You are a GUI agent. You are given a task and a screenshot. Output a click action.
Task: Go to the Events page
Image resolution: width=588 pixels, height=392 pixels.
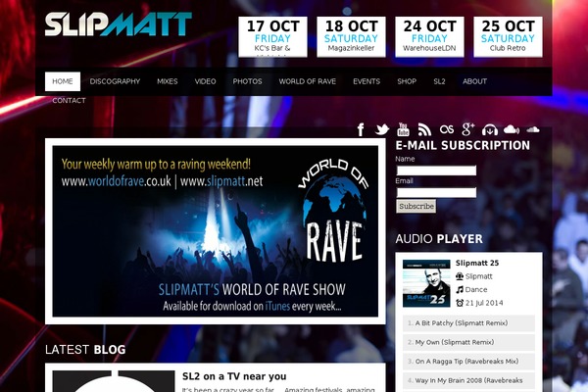[367, 81]
